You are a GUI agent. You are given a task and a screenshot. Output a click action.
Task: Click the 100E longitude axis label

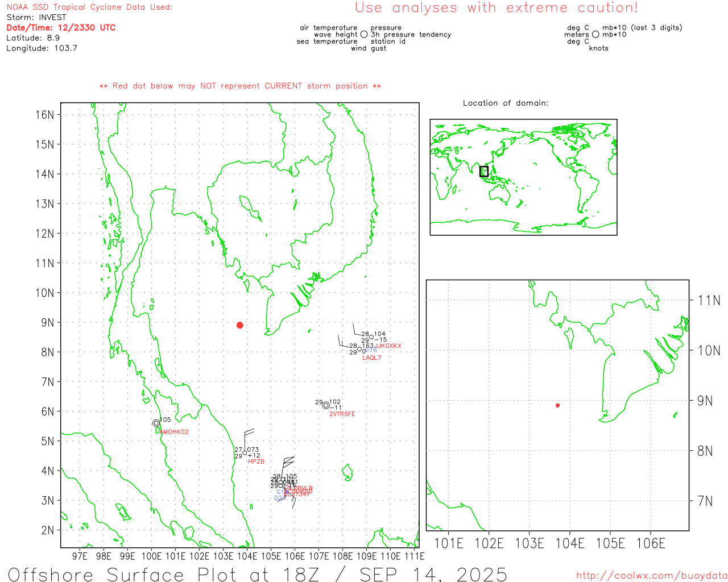151,556
